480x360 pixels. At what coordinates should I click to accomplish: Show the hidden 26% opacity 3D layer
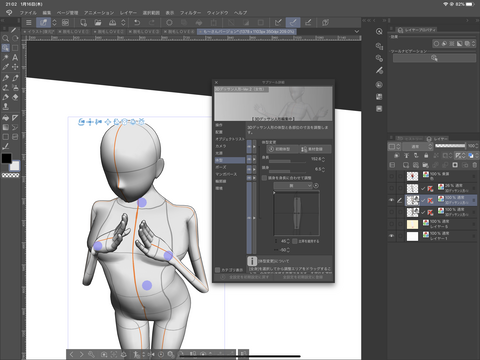pyautogui.click(x=392, y=188)
